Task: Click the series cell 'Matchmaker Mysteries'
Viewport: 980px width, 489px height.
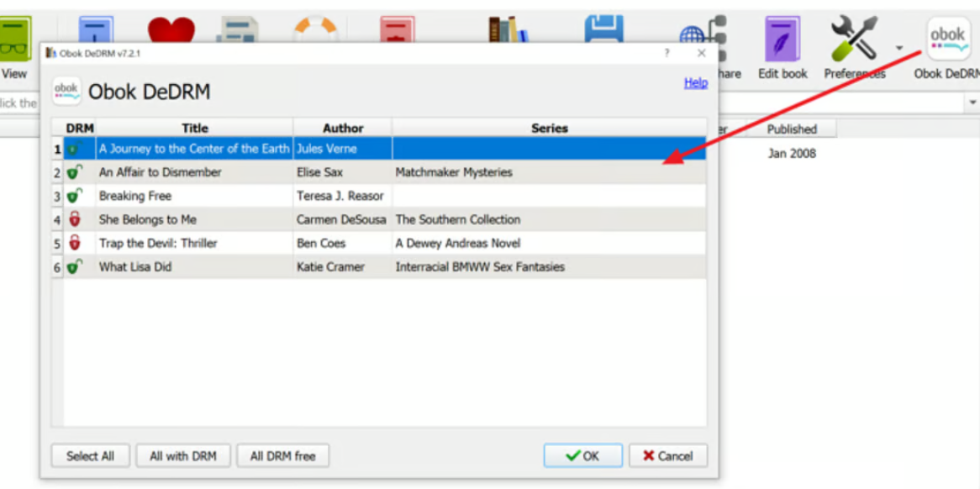Action: 550,172
